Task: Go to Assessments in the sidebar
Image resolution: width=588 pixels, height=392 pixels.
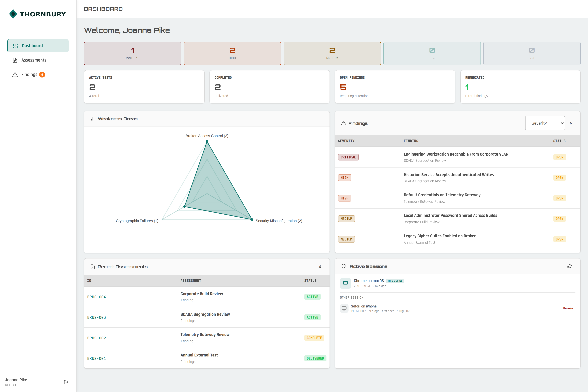Action: coord(38,60)
